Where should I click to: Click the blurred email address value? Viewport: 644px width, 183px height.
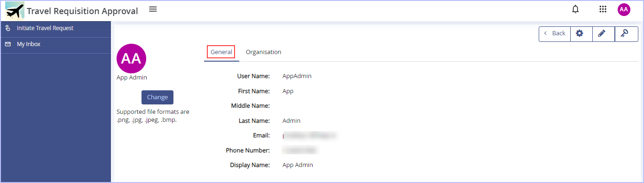(x=310, y=135)
